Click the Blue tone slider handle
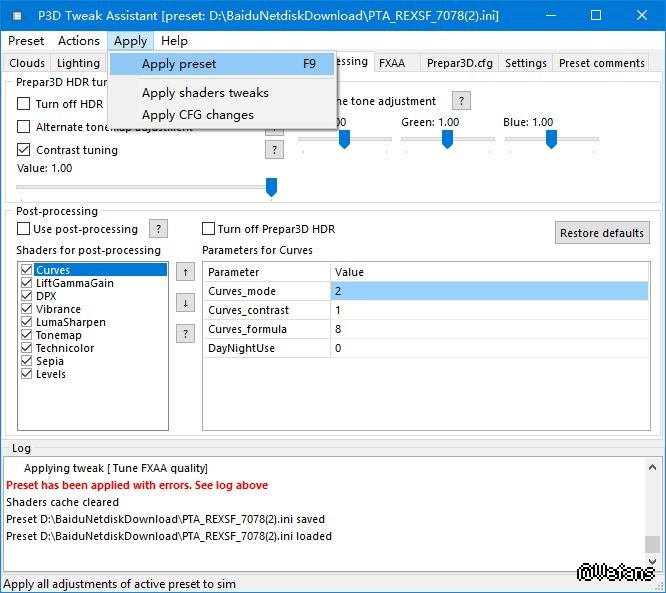 pyautogui.click(x=551, y=139)
